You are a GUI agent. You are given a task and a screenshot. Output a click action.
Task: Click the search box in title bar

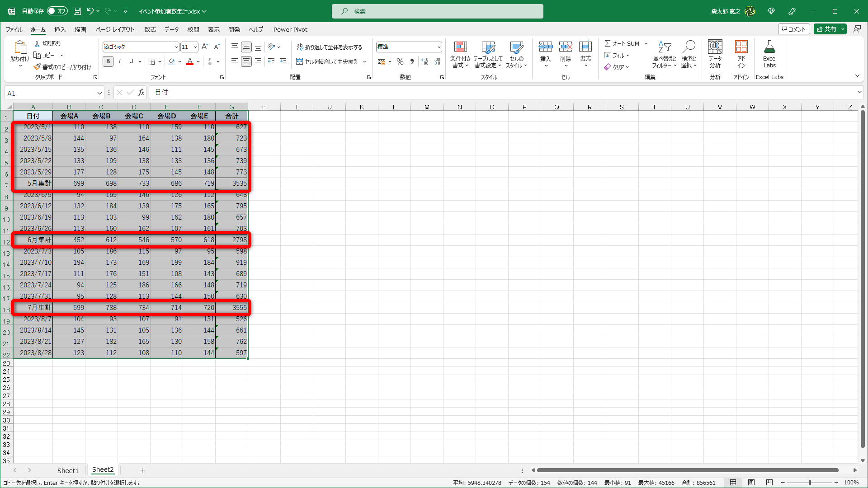pyautogui.click(x=437, y=11)
